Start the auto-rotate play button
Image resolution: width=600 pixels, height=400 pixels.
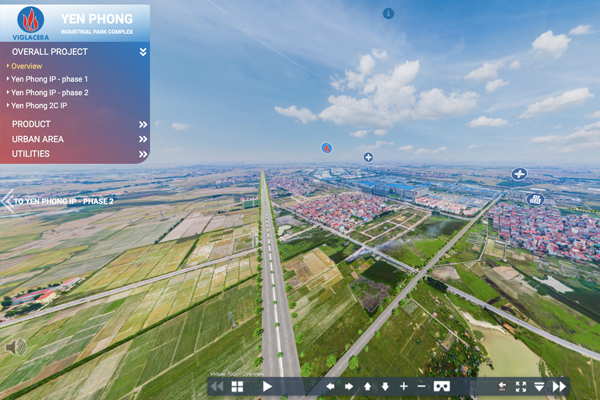pos(267,386)
